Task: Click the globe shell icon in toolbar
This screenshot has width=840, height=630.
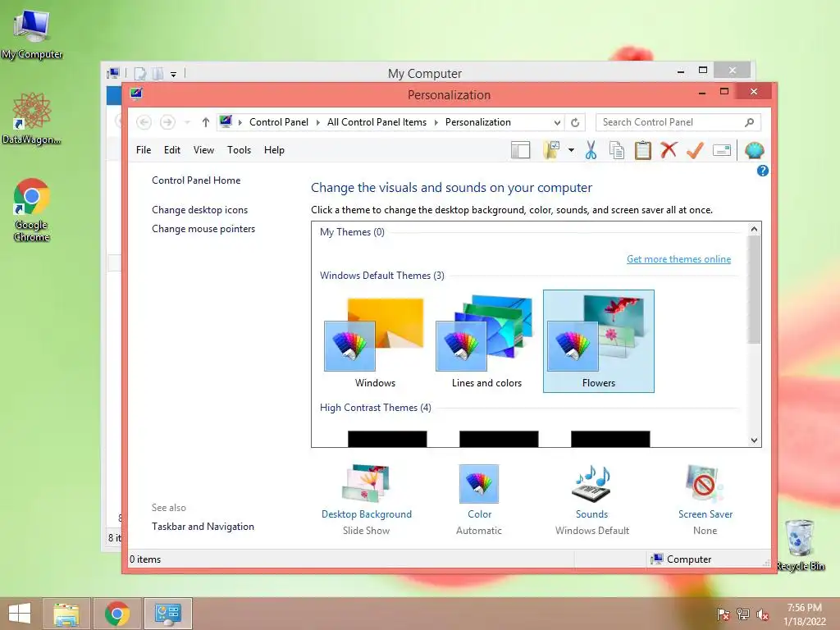Action: coord(755,151)
